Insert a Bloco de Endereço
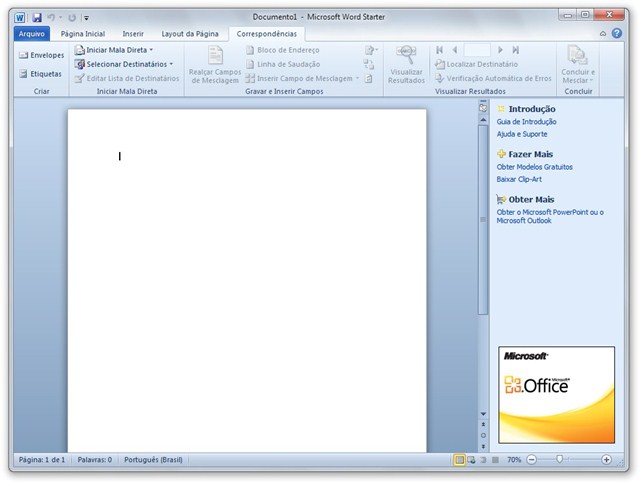 point(283,50)
